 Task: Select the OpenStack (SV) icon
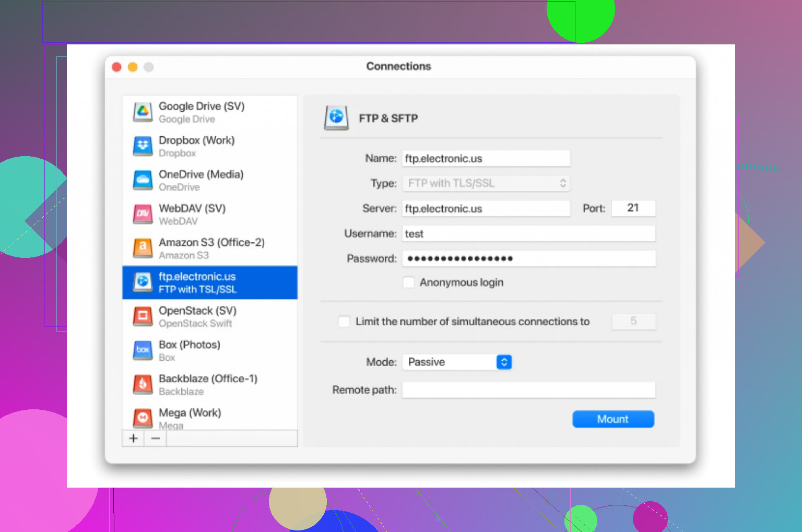[143, 316]
